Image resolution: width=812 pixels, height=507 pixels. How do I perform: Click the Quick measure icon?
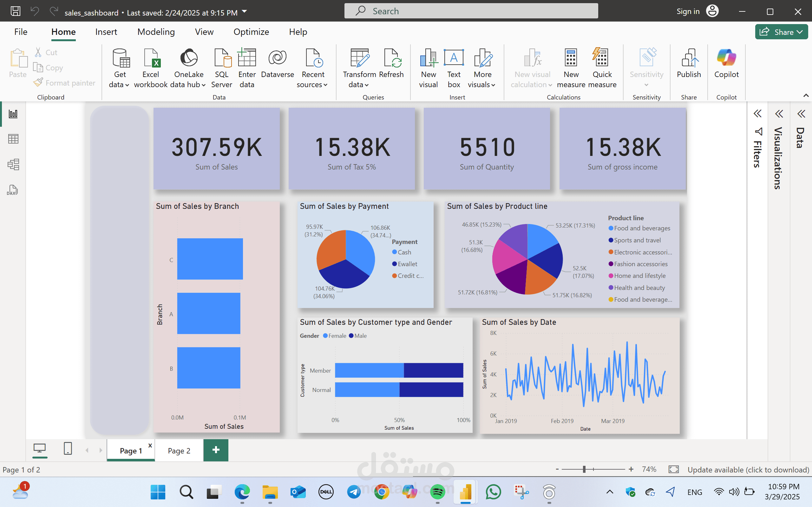(602, 59)
